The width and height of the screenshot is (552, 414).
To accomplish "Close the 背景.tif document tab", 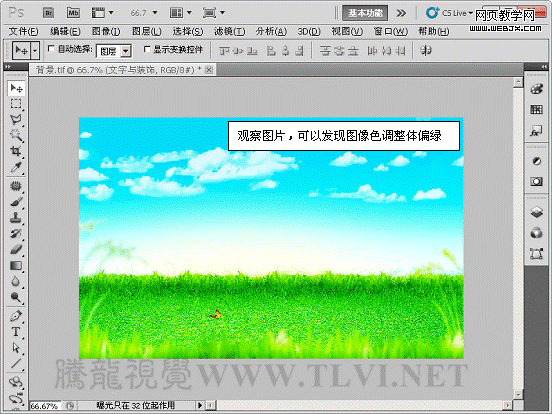I will click(x=209, y=70).
